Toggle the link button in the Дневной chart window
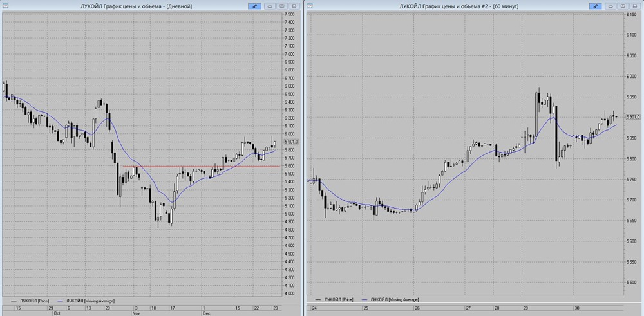The image size is (644, 316). 254,6
